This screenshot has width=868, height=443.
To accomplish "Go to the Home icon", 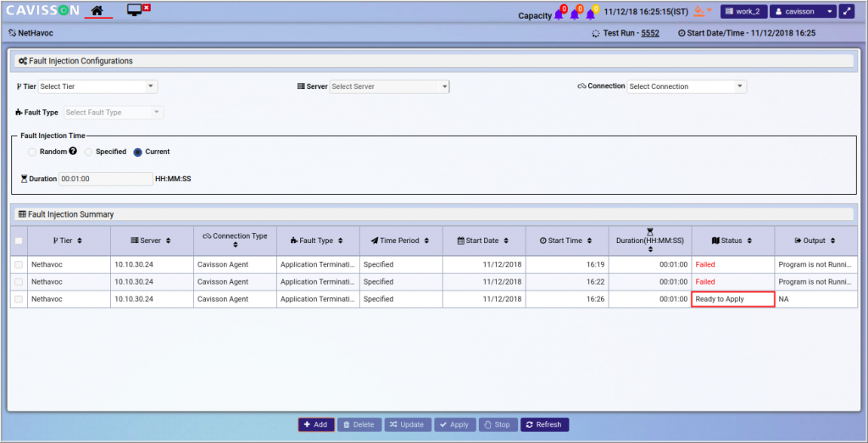I will pos(97,10).
